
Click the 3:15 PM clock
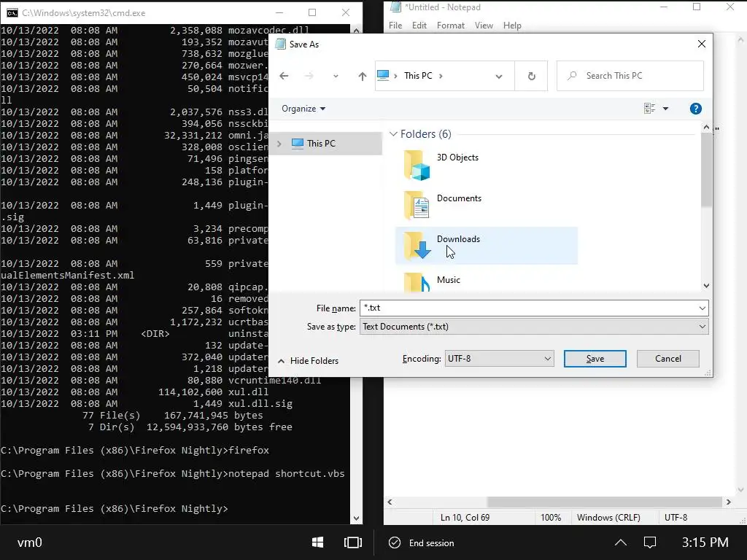[x=705, y=542]
